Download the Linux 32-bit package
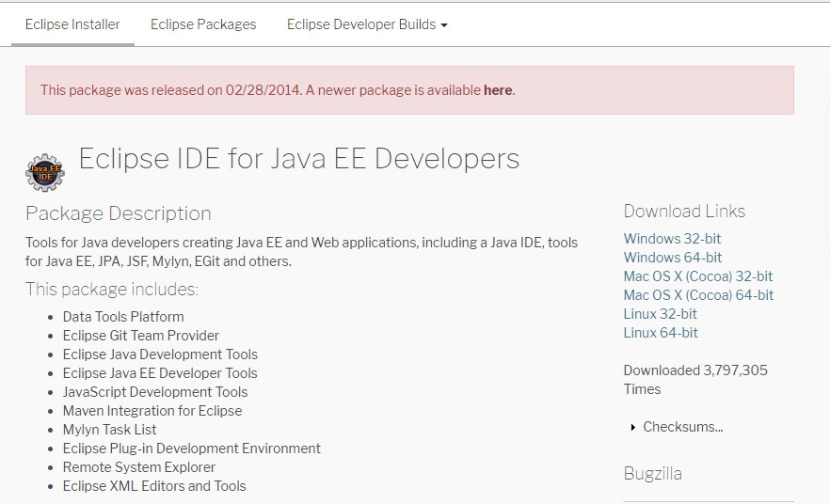This screenshot has width=830, height=504. (x=660, y=314)
